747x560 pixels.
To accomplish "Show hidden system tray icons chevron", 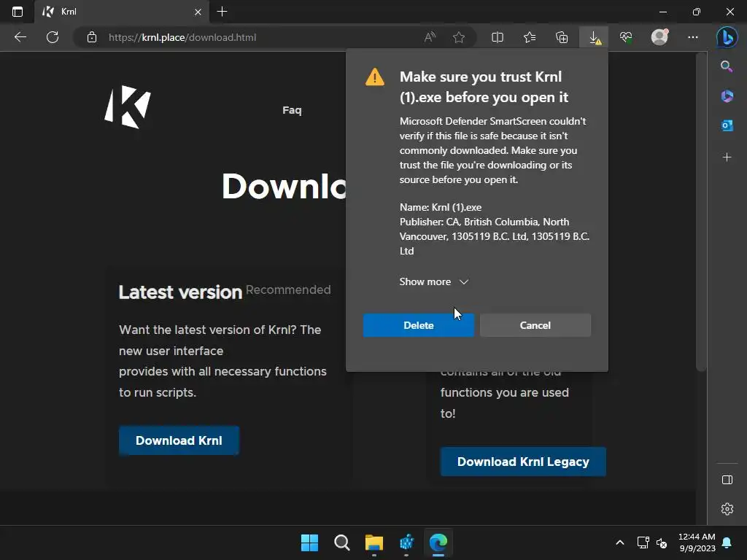I will click(x=620, y=542).
